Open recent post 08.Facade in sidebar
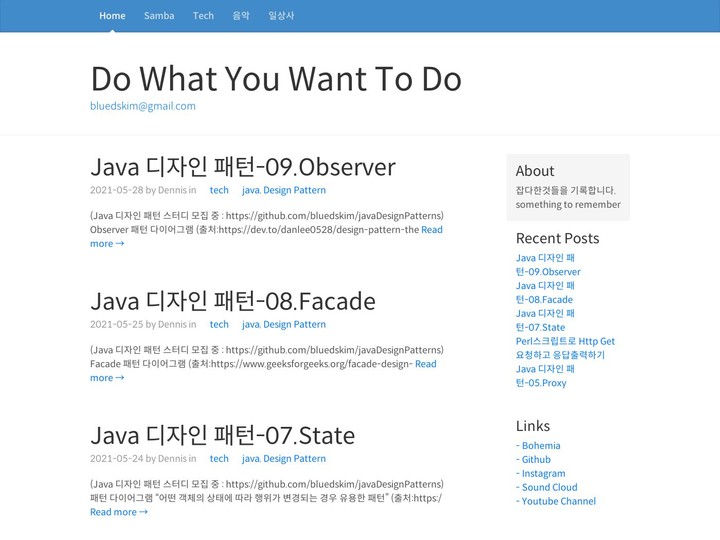 [x=545, y=292]
